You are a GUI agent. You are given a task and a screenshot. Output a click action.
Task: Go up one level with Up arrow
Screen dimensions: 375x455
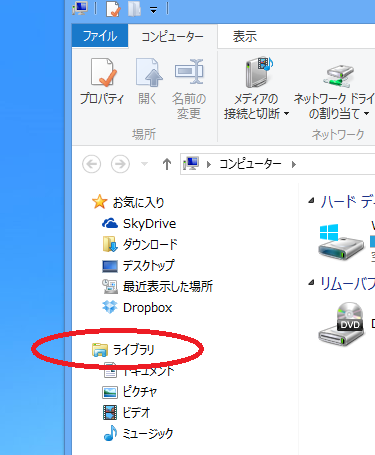click(167, 164)
